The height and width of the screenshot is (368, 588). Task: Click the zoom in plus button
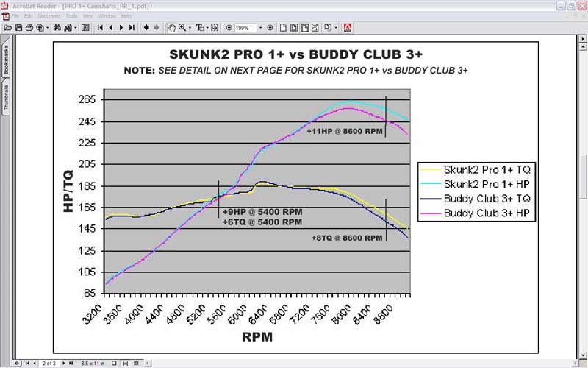click(x=270, y=28)
